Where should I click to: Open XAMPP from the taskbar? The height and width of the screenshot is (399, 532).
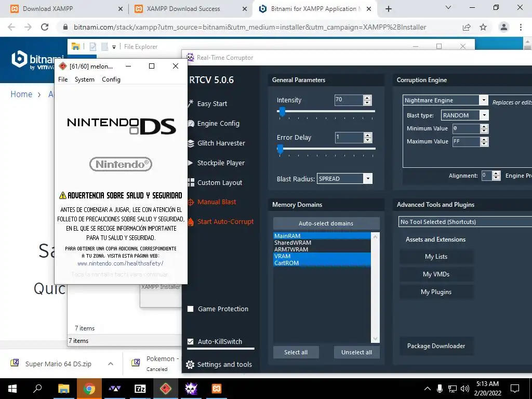pos(217,389)
